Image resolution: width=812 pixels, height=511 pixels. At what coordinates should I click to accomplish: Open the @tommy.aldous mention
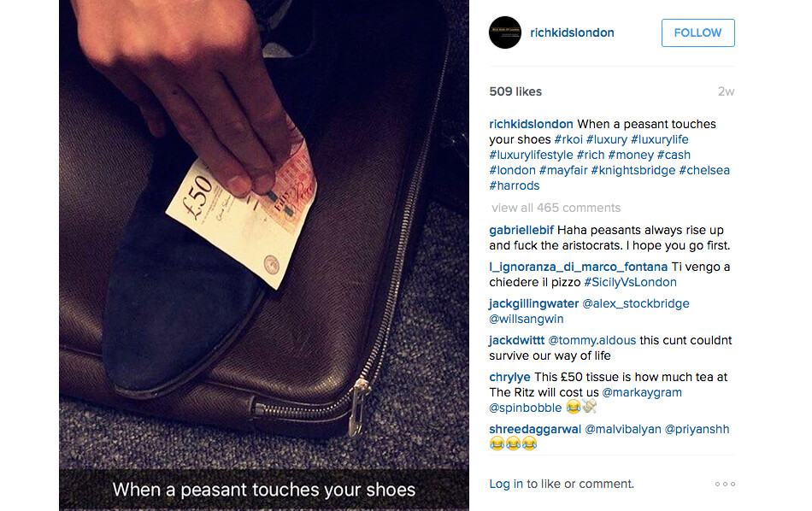coord(592,340)
